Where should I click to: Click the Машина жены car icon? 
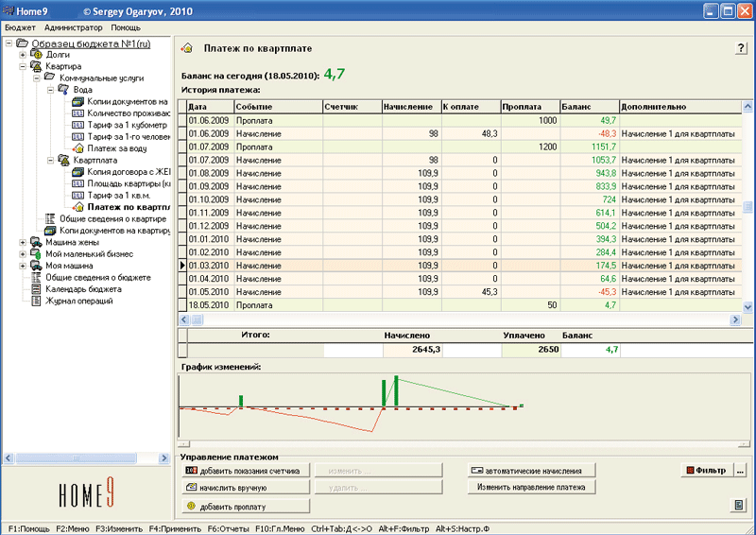coord(36,242)
